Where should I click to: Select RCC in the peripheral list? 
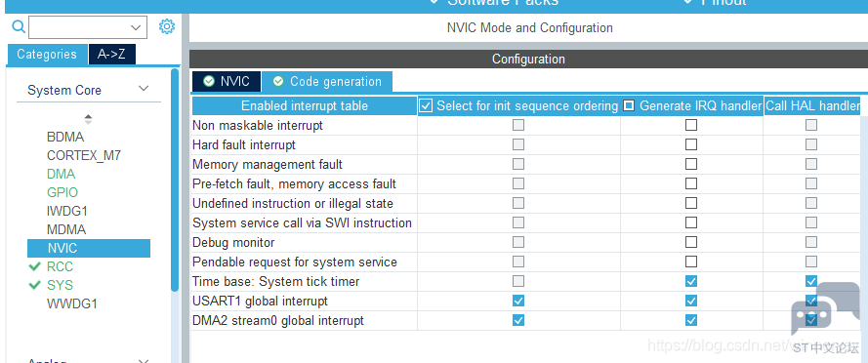click(x=60, y=266)
